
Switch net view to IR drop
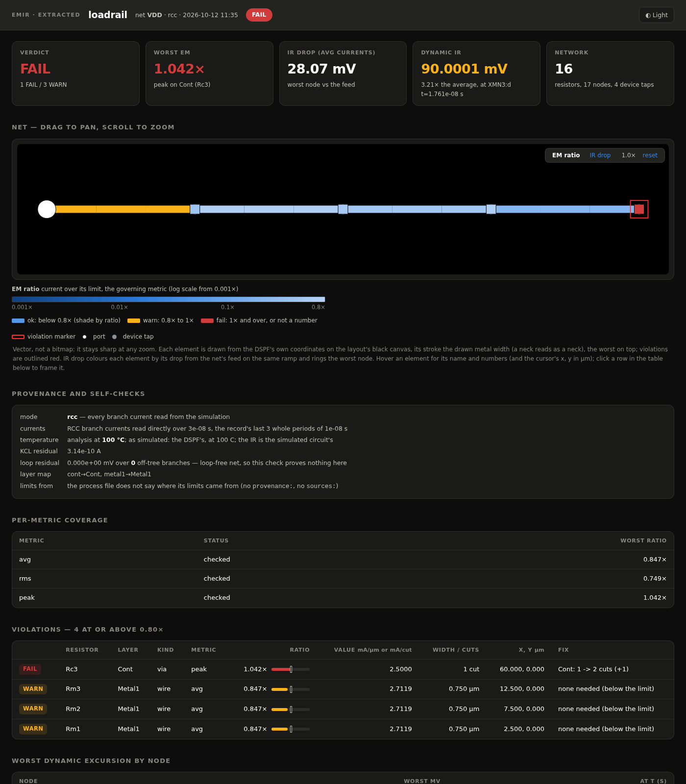pos(600,155)
